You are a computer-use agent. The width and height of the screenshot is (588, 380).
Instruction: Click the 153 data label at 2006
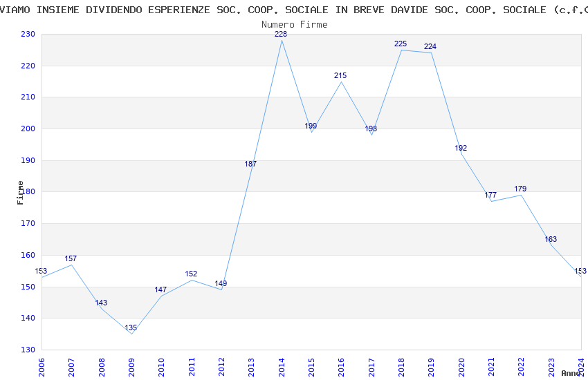41,271
